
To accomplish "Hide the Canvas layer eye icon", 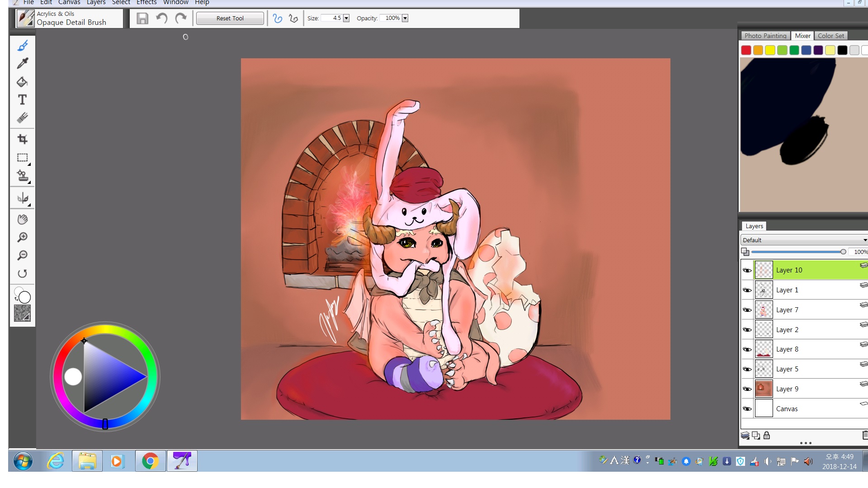I will (747, 409).
